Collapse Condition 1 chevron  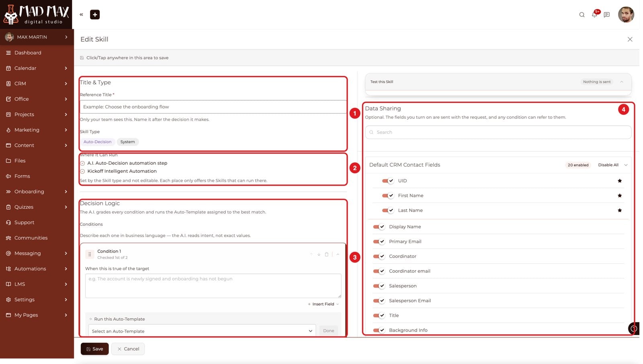tap(338, 254)
